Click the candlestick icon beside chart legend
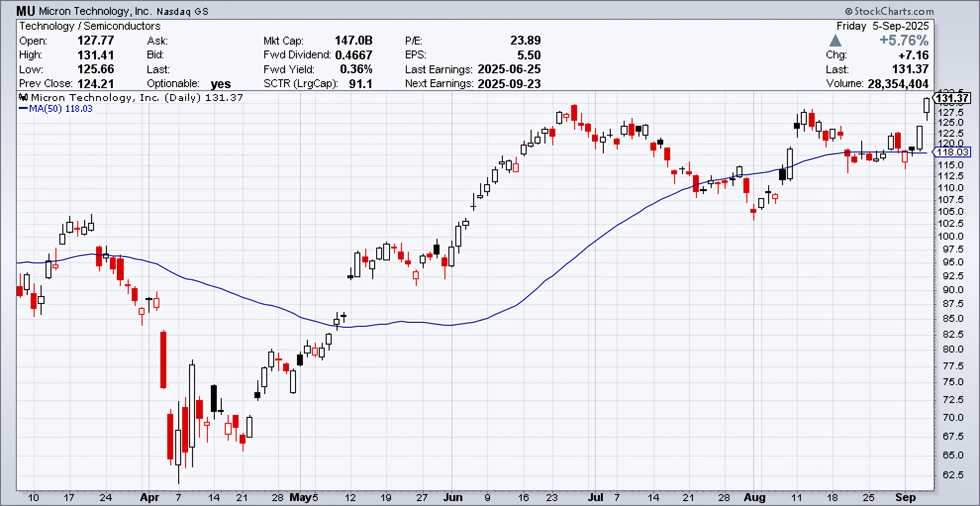This screenshot has width=980, height=506. [24, 97]
